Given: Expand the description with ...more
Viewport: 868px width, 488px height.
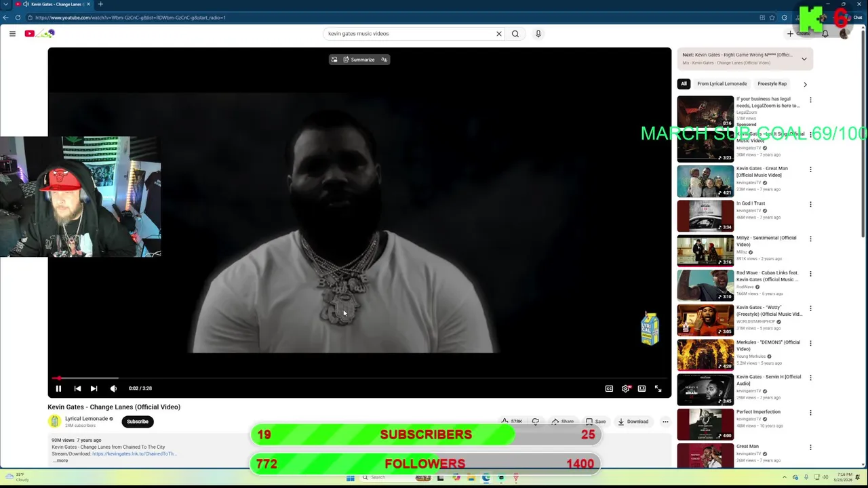Looking at the screenshot, I should click(x=60, y=461).
